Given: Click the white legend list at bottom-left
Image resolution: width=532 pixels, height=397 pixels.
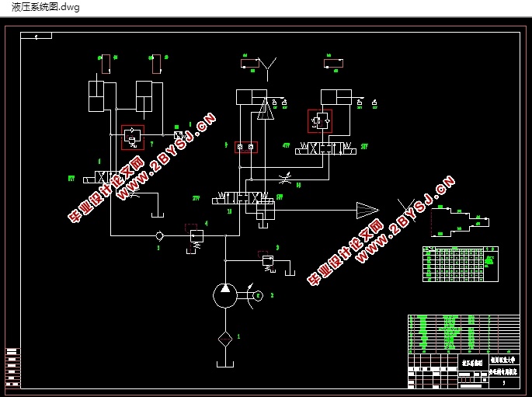Looking at the screenshot, I should coord(12,365).
